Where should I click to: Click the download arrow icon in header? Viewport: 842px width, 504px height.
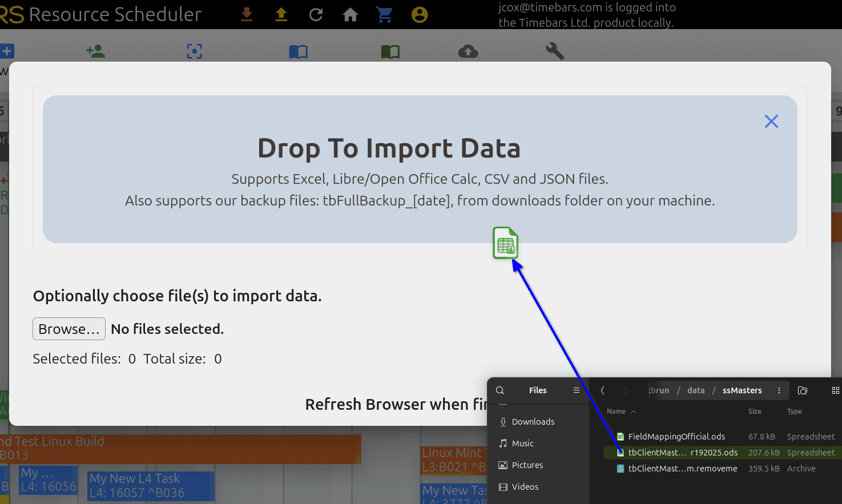pos(247,14)
